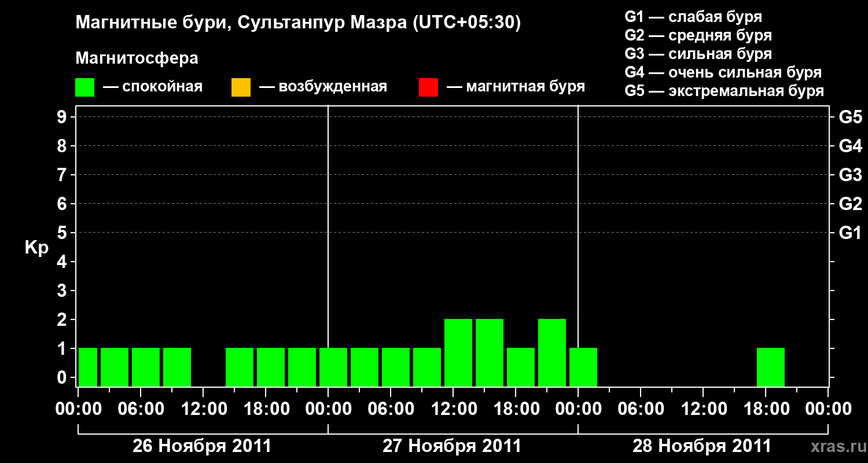Select the Kp 1 bar at 21:00 on 26 November
Viewport: 868px width, 463px height.
(x=302, y=367)
